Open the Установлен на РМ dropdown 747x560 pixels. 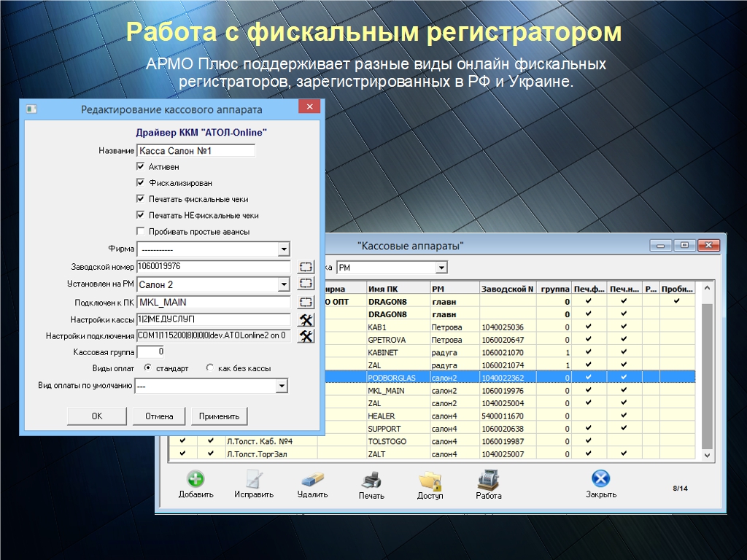coord(284,284)
